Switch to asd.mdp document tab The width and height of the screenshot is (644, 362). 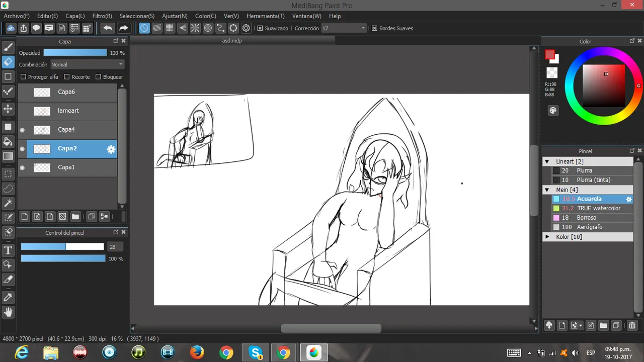pos(232,40)
